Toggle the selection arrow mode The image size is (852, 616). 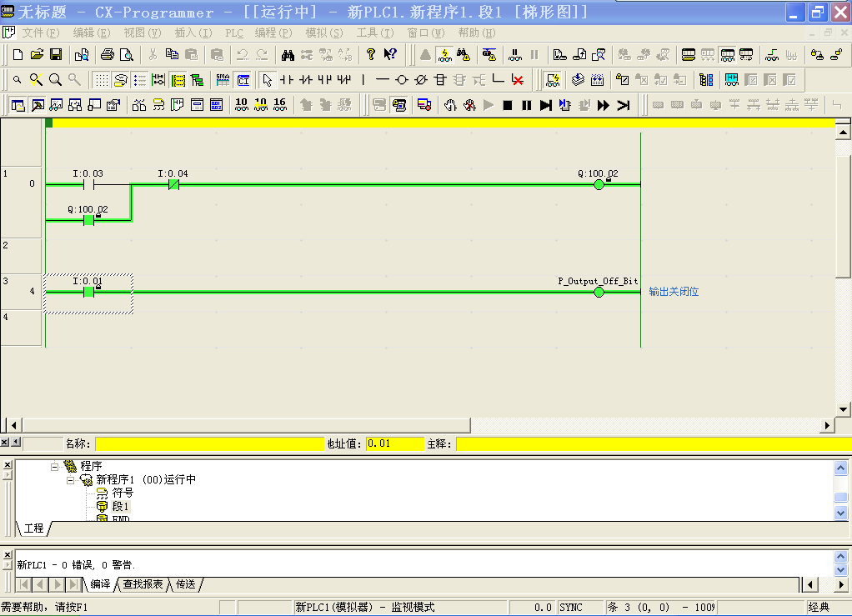[267, 80]
